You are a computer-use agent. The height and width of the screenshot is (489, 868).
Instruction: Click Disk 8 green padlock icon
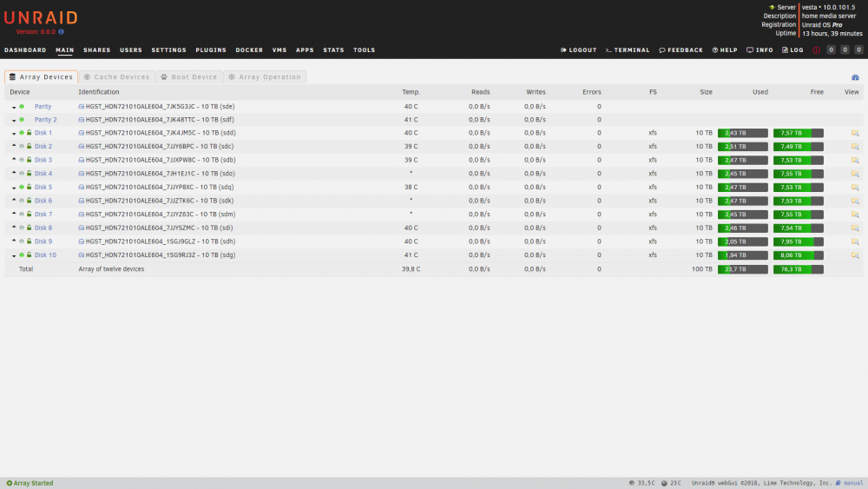[30, 228]
